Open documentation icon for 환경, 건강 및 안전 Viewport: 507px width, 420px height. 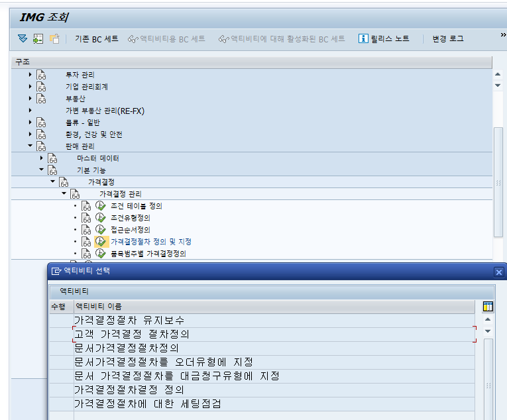(41, 134)
